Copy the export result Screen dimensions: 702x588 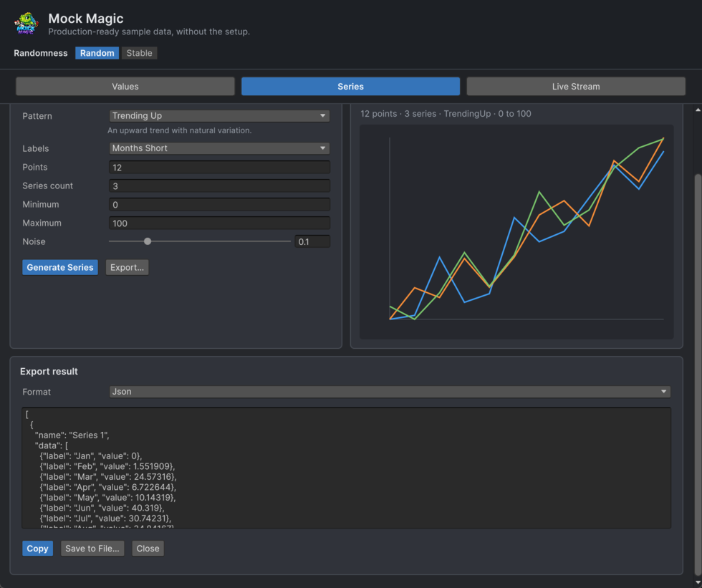(x=37, y=548)
